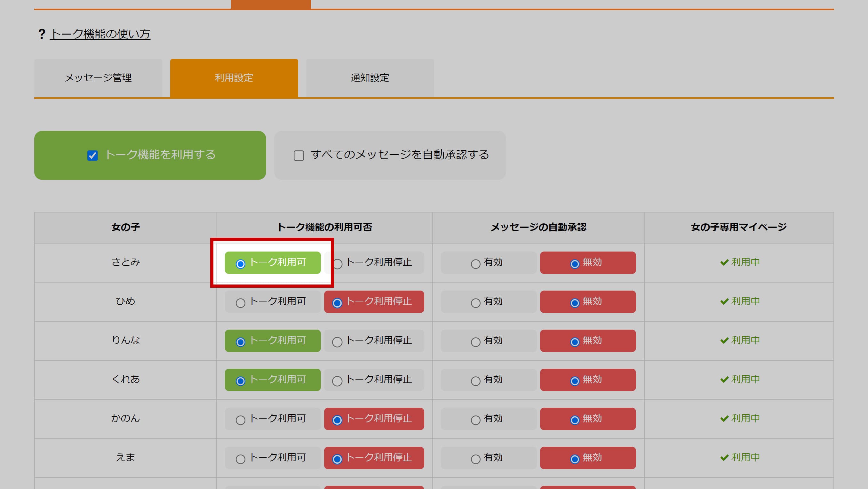Select トーク利用停止 for りんな
868x489 pixels.
pyautogui.click(x=374, y=341)
